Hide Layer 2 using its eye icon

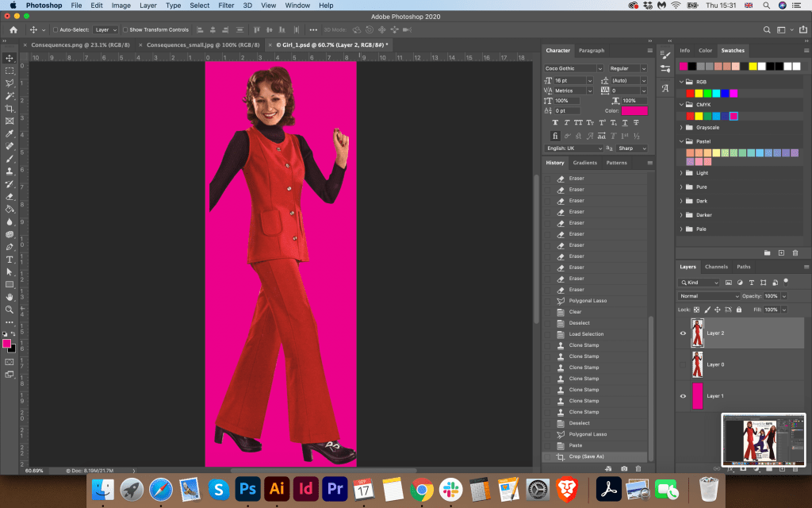pyautogui.click(x=683, y=333)
